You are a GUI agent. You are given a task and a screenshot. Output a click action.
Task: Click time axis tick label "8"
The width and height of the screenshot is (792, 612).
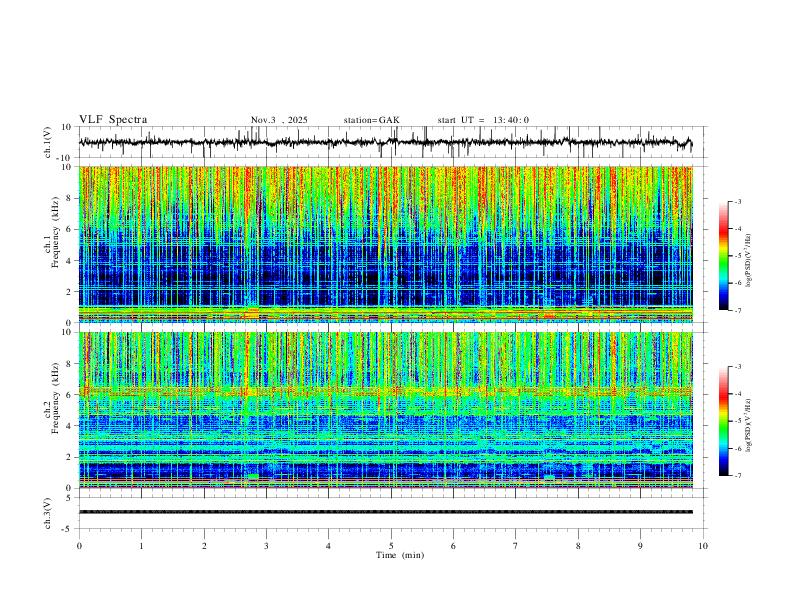pos(578,546)
